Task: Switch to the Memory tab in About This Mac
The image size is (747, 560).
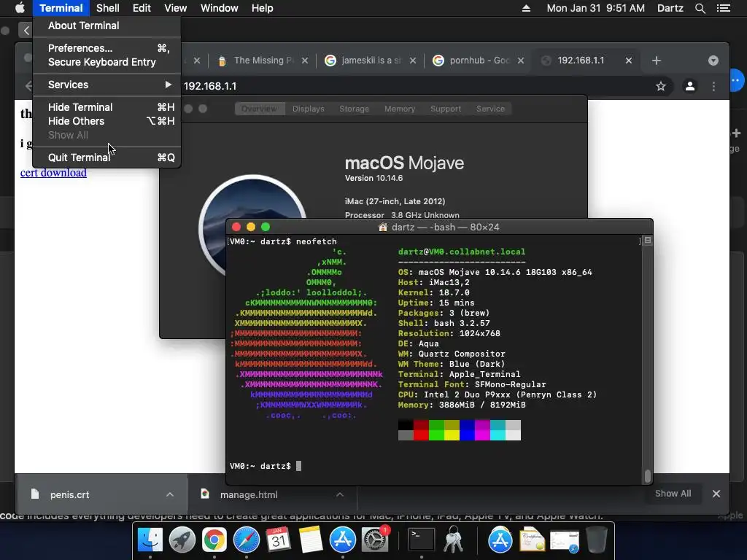Action: click(400, 109)
